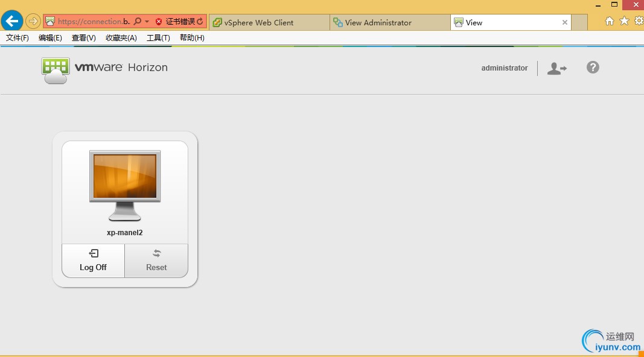Go back with the browser back arrow
The image size is (644, 357).
(12, 21)
